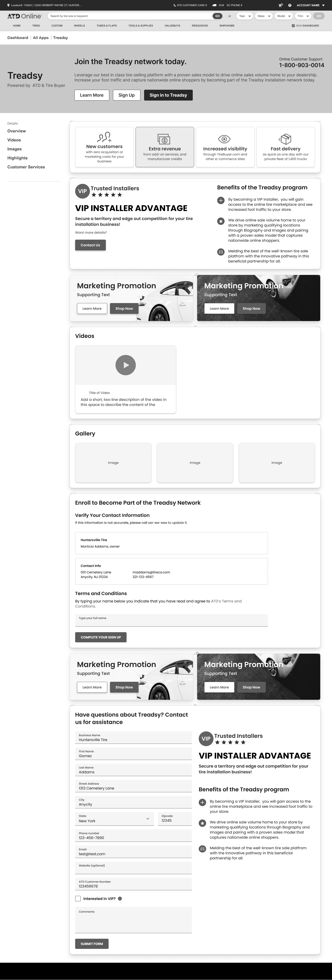The height and width of the screenshot is (980, 332).
Task: Open the Tires nav menu
Action: click(36, 26)
